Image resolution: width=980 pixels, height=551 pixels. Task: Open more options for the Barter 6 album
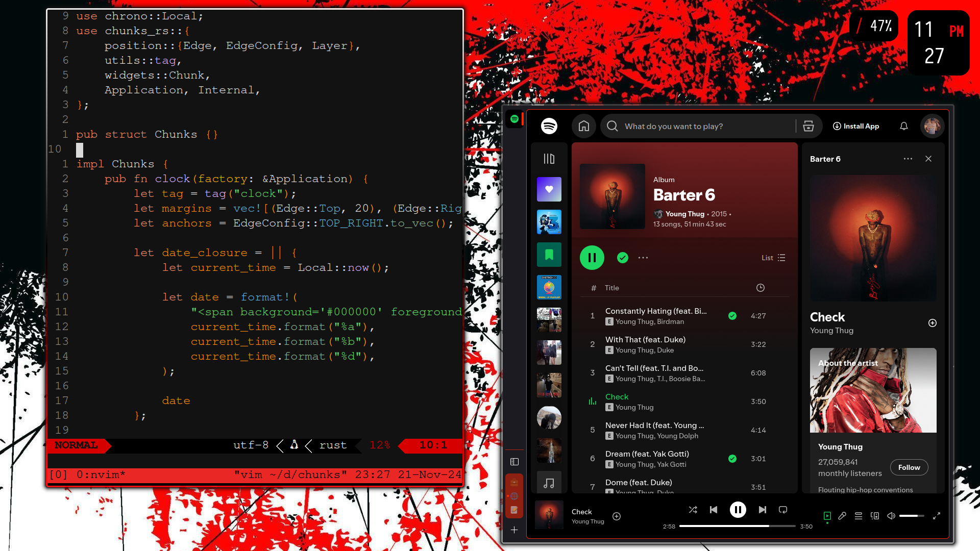(x=643, y=258)
